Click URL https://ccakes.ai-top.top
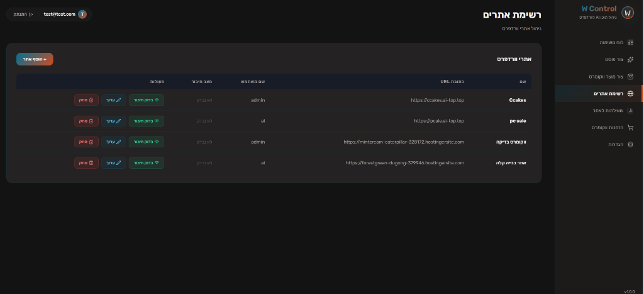 pyautogui.click(x=438, y=100)
